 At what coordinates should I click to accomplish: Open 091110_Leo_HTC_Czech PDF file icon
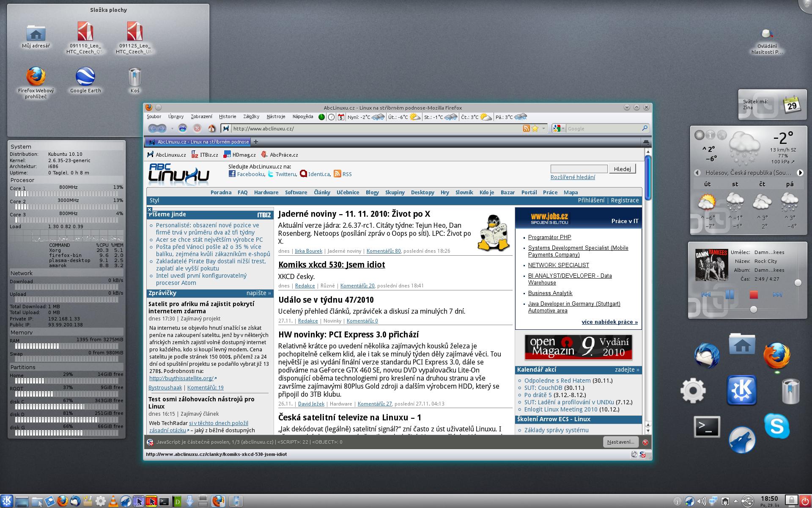[x=85, y=32]
